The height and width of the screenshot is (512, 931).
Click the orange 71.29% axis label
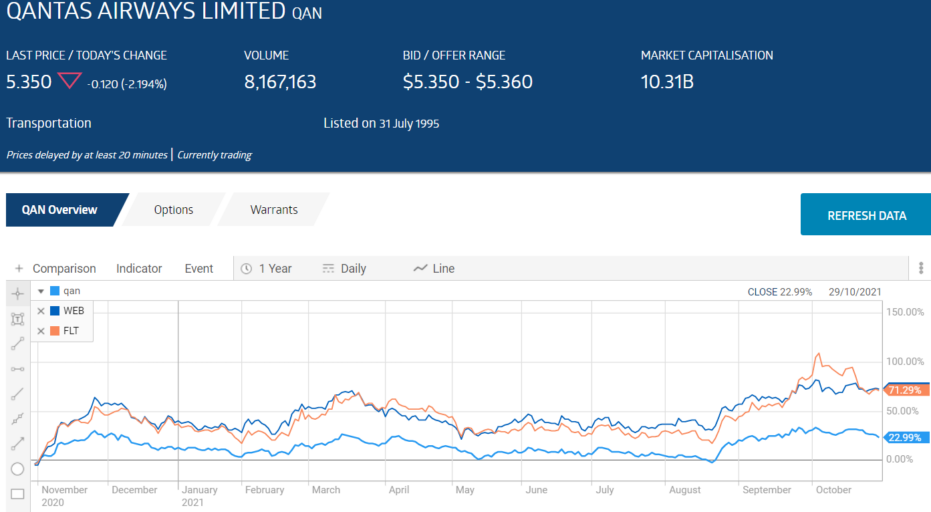[906, 390]
